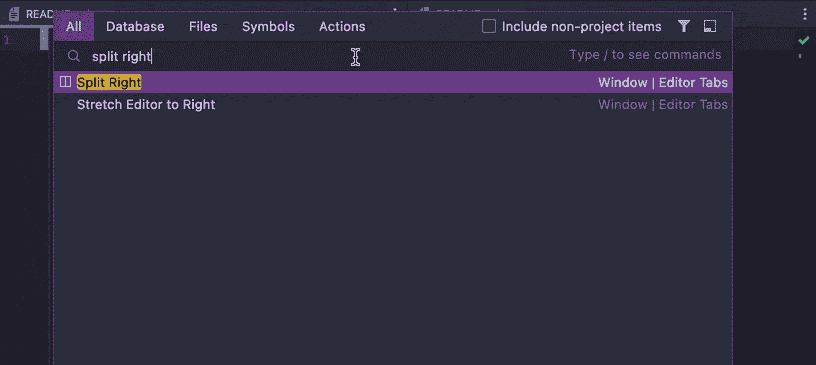
Task: Choose the Split Right action result
Action: tap(393, 82)
